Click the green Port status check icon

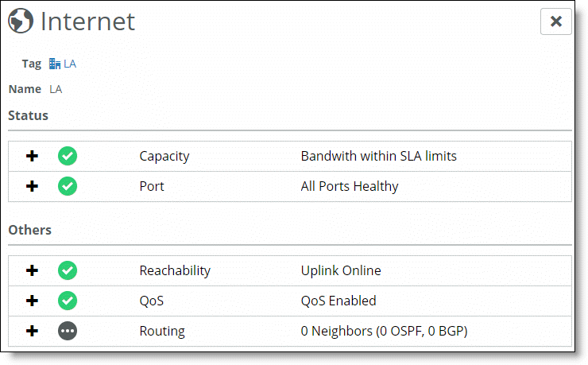point(68,186)
